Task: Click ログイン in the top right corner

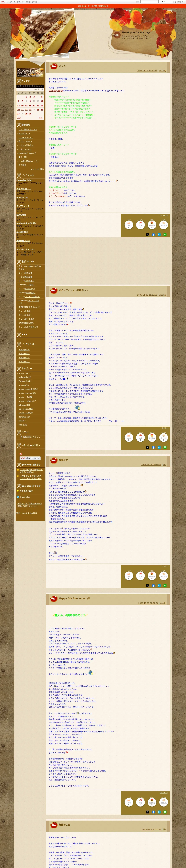Action: pos(182,2)
